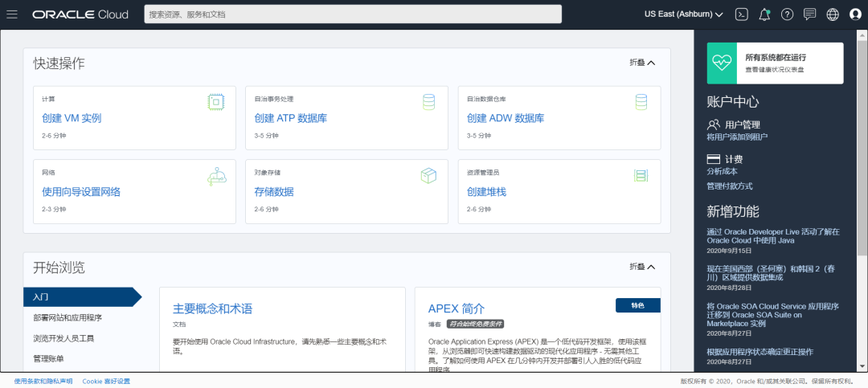This screenshot has height=388, width=868.
Task: Click the green health heartbeat icon
Action: tap(722, 63)
